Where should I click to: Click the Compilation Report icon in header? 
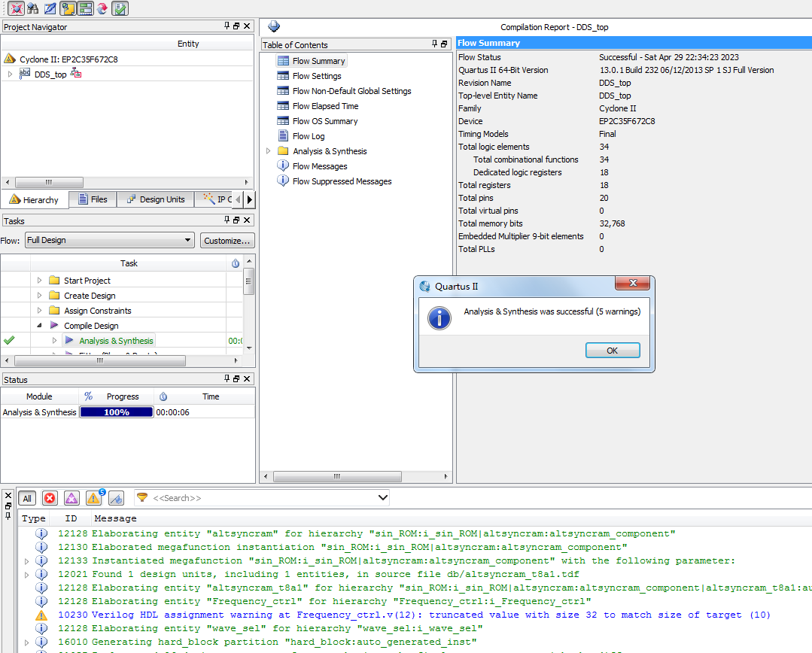point(274,26)
